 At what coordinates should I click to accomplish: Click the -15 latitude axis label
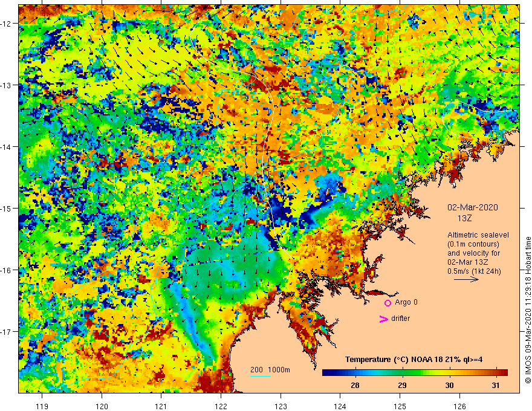pos(6,208)
